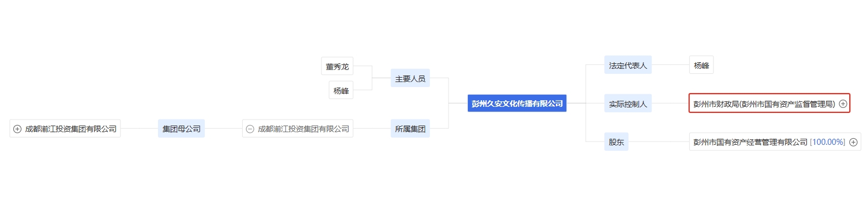The image size is (868, 201).
Task: Open 成都湔江投资集团有限公司 name beside minus icon
Action: 304,129
